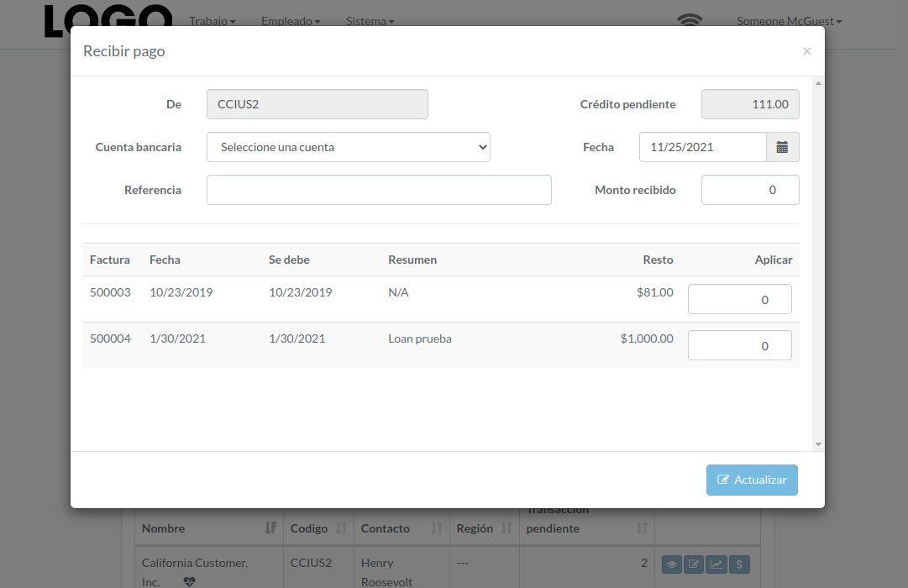Sort by Transacción pendiente column

click(642, 528)
